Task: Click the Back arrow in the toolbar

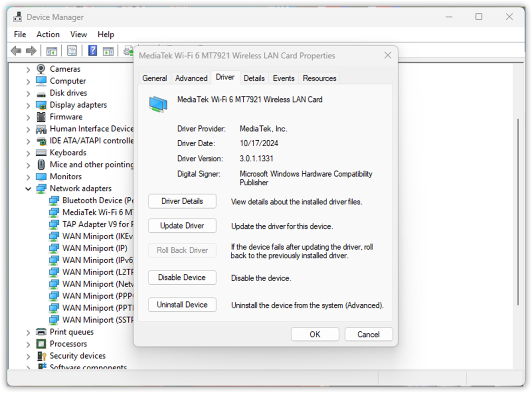Action: click(x=16, y=51)
